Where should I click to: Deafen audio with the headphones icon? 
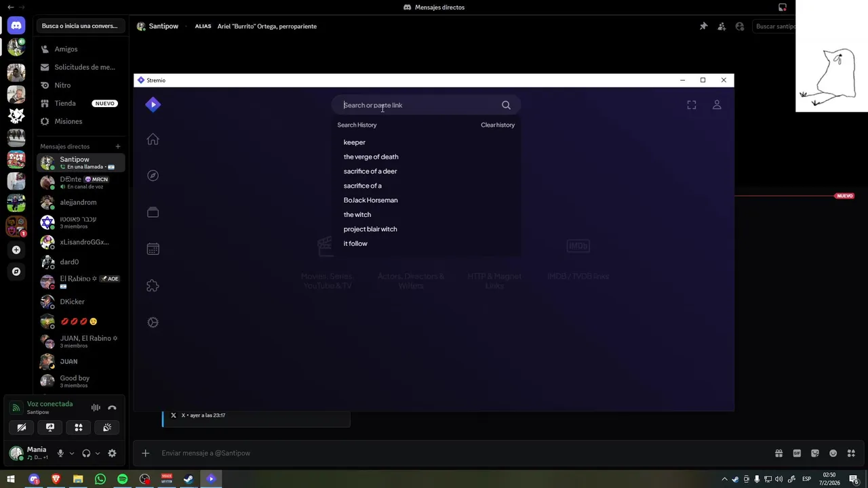click(86, 453)
